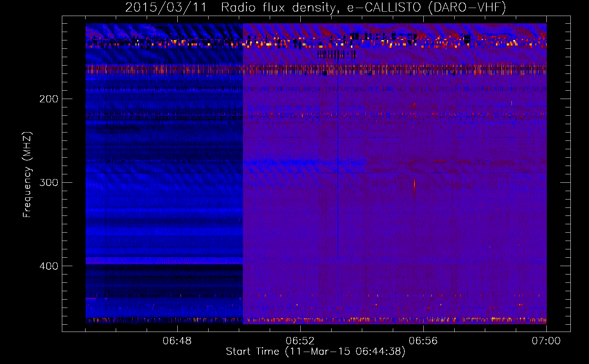This screenshot has height=364, width=589.
Task: Click the "07:00" time tick label
Action: pyautogui.click(x=546, y=341)
